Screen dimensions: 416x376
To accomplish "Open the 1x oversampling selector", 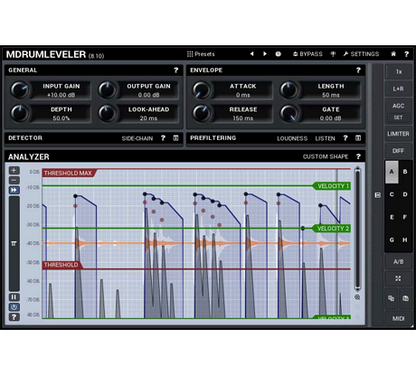I will click(x=399, y=72).
